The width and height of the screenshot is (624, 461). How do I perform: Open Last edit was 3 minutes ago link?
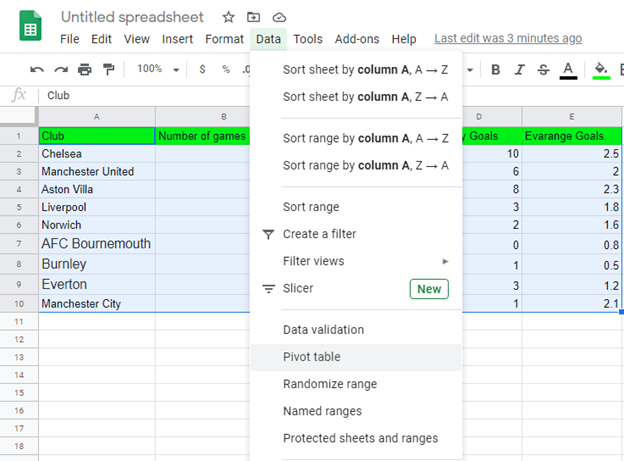click(508, 39)
